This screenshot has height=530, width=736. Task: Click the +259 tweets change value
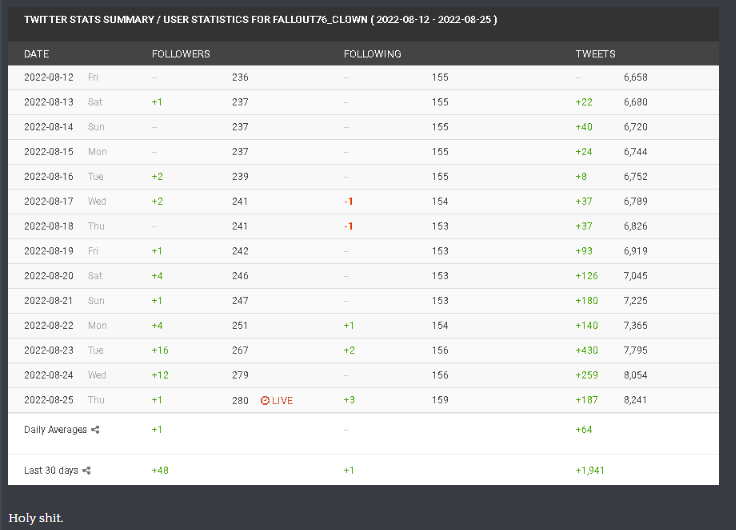[587, 376]
